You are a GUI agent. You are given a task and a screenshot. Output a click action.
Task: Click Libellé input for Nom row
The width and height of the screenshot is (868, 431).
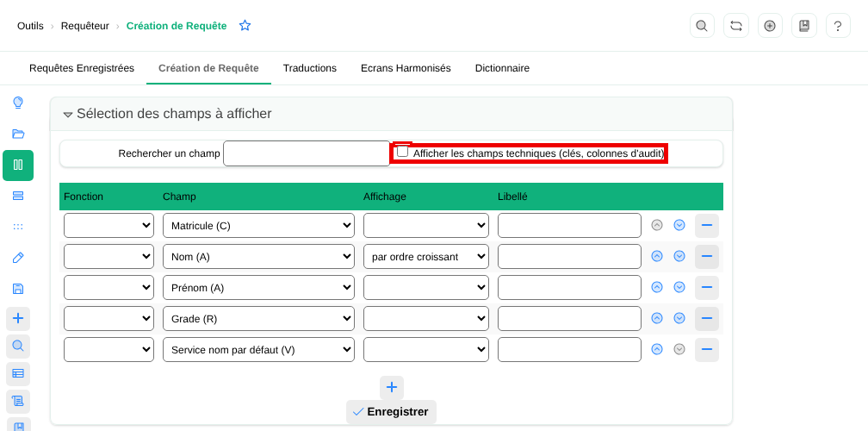pyautogui.click(x=570, y=257)
